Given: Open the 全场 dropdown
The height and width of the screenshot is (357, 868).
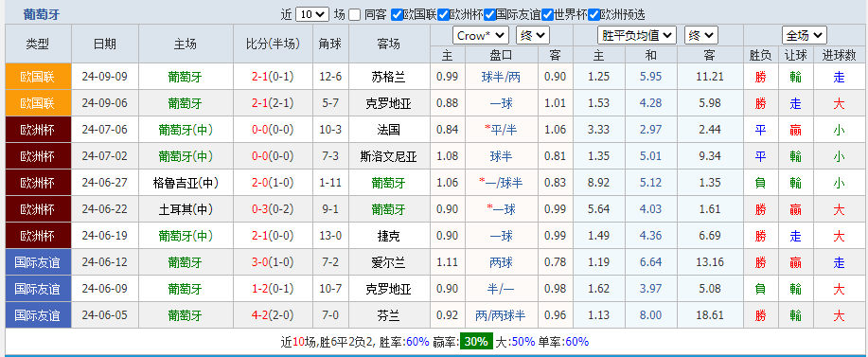Looking at the screenshot, I should [x=805, y=36].
